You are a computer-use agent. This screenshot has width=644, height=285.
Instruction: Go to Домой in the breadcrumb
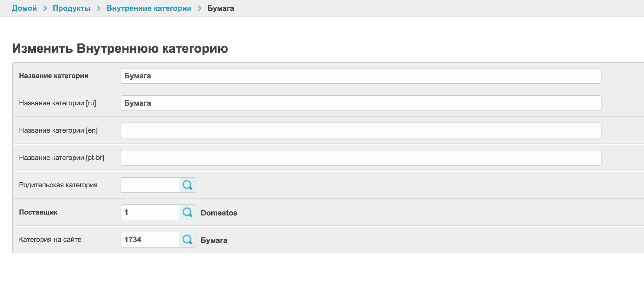(24, 8)
